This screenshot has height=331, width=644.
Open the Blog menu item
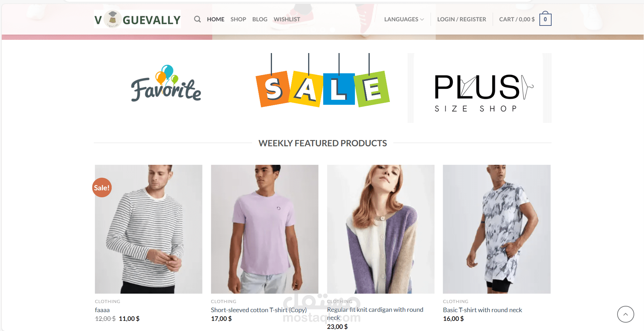point(260,19)
